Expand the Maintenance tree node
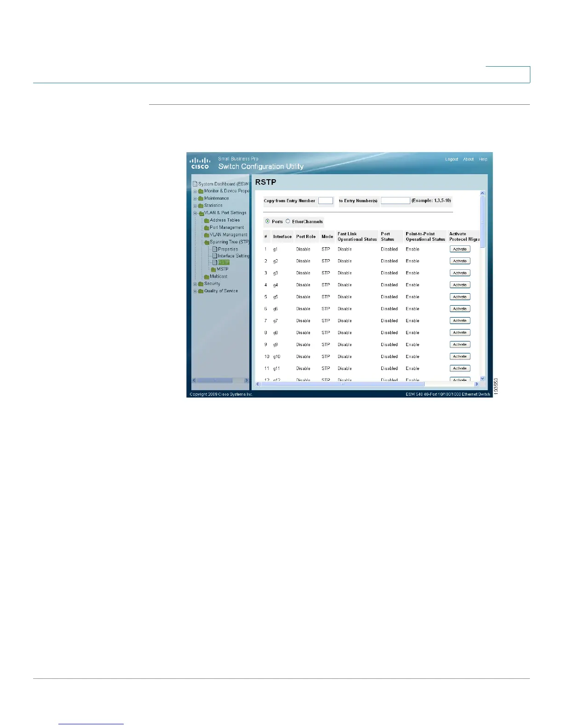The width and height of the screenshot is (563, 728). 195,199
